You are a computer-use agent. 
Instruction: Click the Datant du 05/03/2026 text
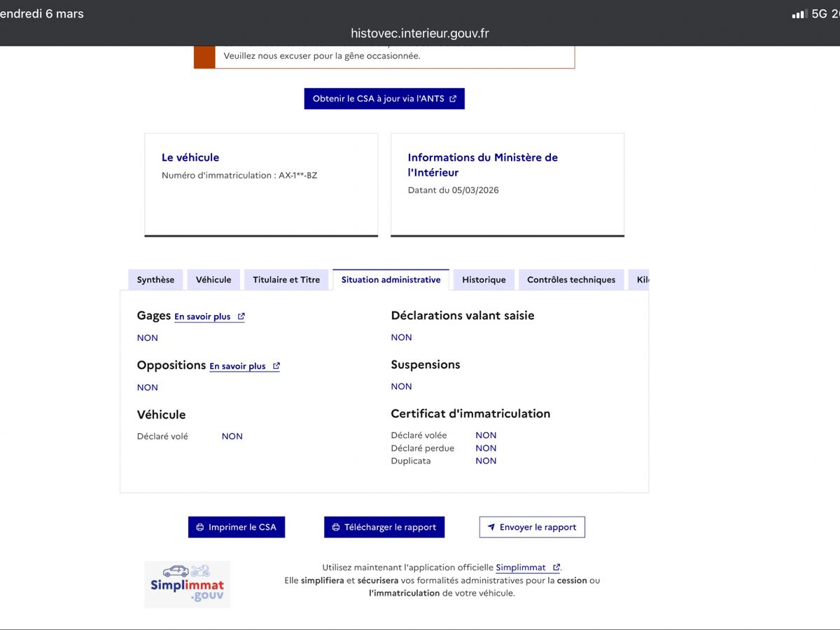(454, 190)
